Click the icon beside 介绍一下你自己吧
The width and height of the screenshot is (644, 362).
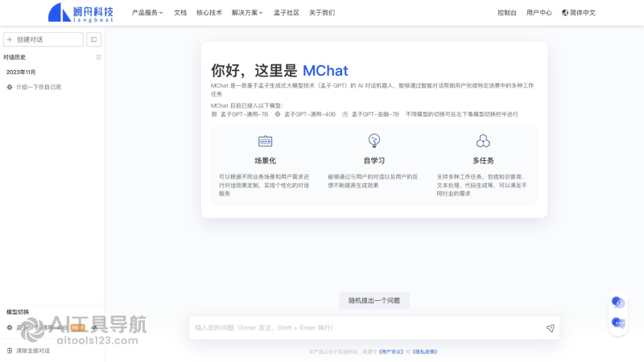(x=10, y=87)
